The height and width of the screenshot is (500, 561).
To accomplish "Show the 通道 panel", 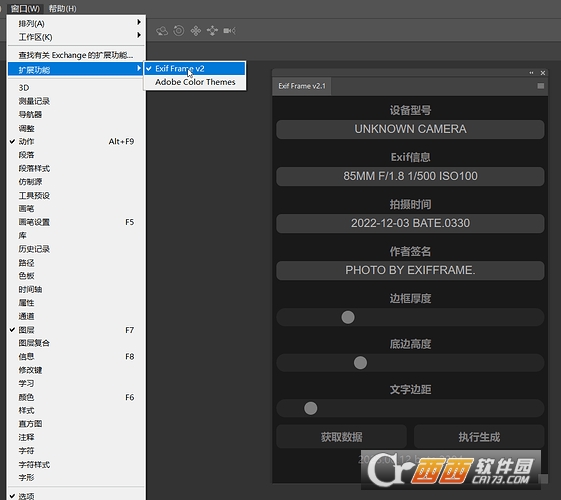I will click(76, 316).
